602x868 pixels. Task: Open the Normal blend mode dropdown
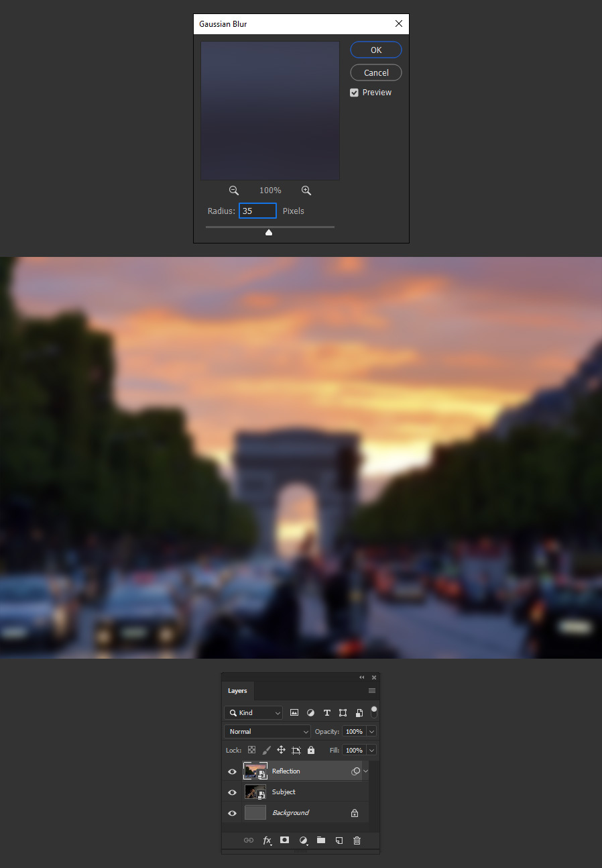click(x=267, y=731)
